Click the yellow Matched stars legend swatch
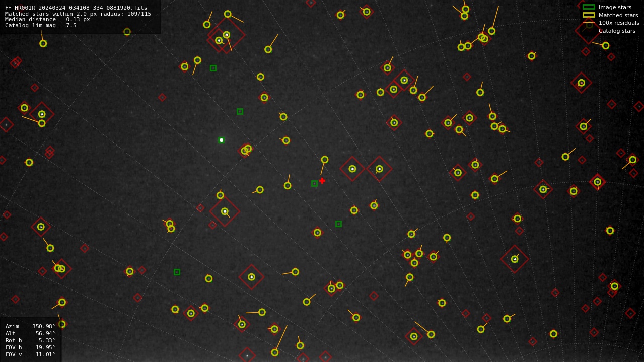644x362 pixels. click(589, 15)
